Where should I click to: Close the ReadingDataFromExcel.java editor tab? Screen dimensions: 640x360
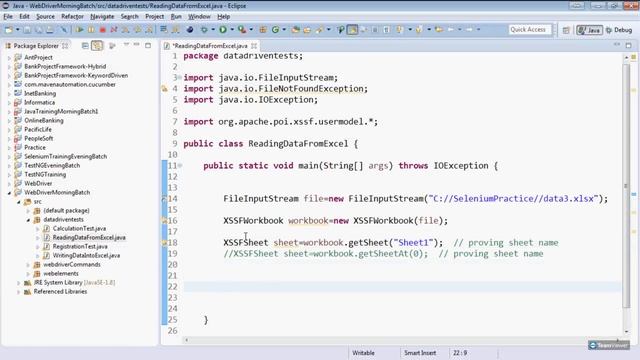[x=254, y=46]
